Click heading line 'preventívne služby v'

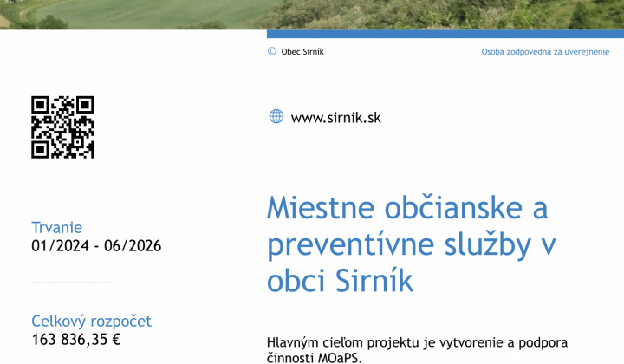tap(411, 245)
